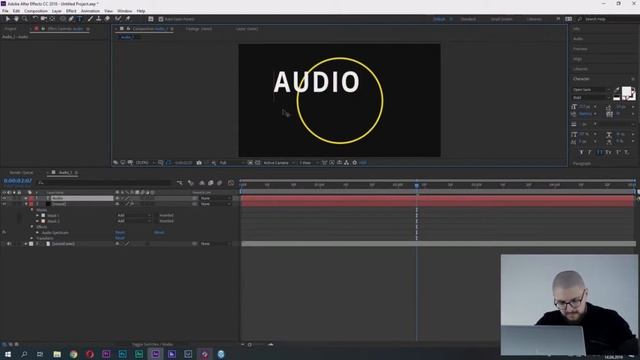The image size is (640, 360).
Task: Switch to the Standard workspace
Action: 468,19
